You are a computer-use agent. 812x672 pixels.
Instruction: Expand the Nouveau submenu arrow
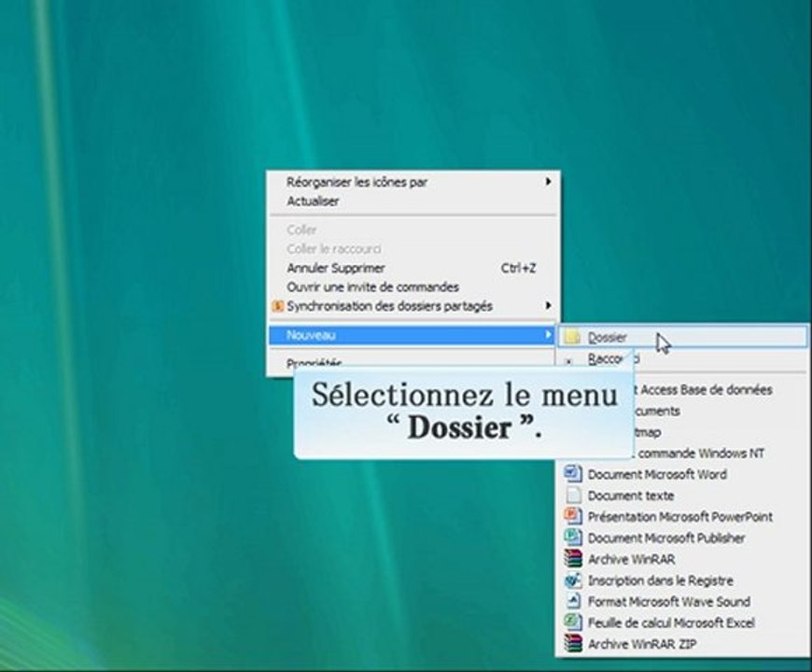548,335
